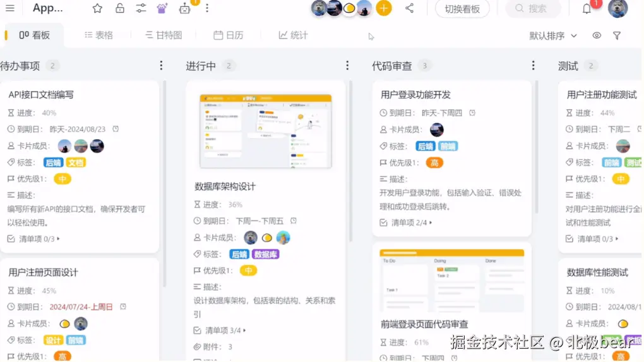Open the hamburger main menu
The image size is (644, 362).
[10, 8]
